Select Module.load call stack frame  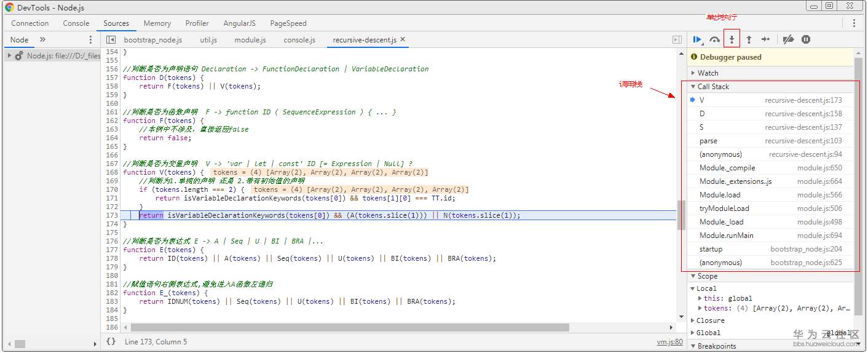coord(771,195)
